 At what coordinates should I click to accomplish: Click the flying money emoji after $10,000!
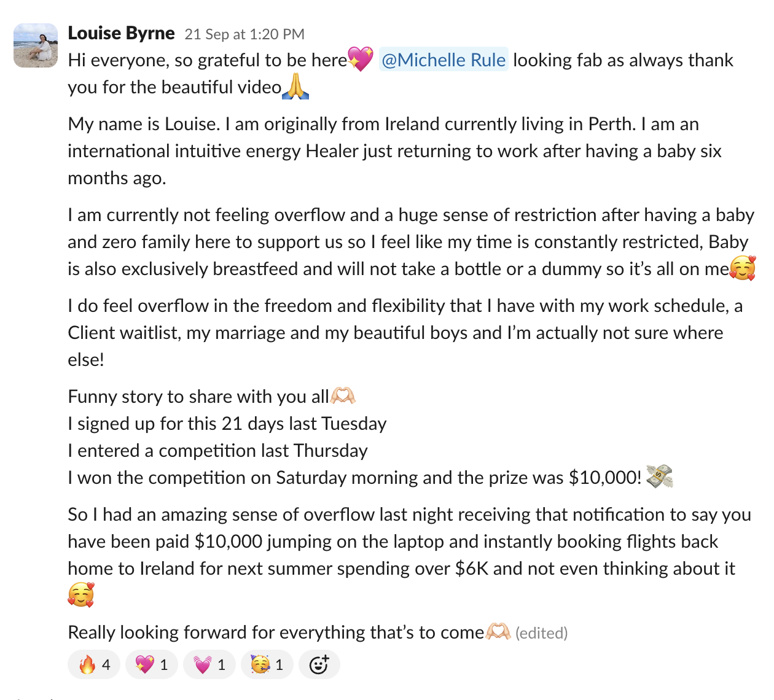[660, 476]
